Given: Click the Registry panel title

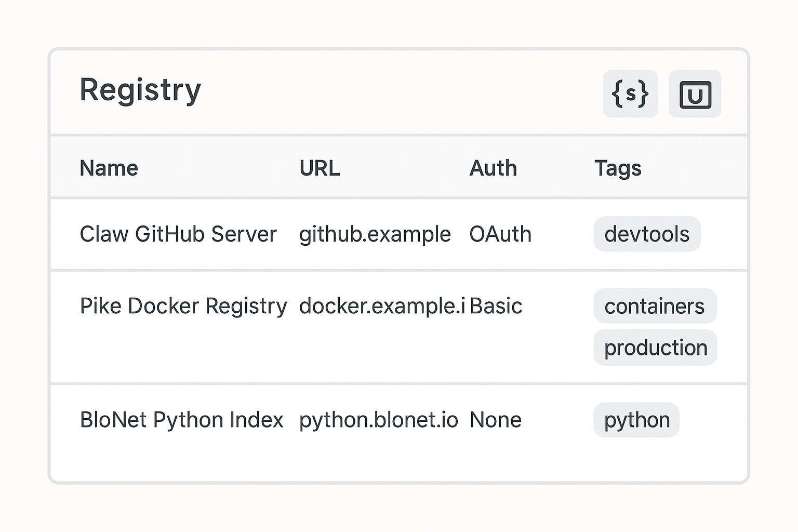Looking at the screenshot, I should 140,90.
